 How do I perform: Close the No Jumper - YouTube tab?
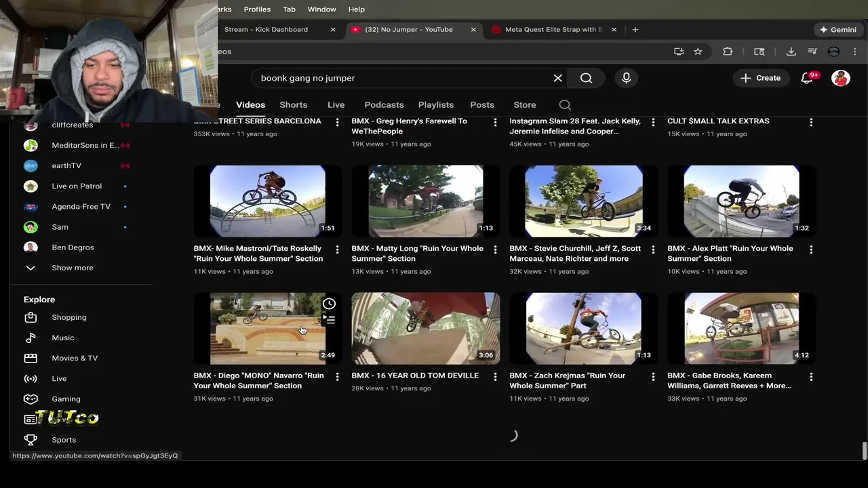473,30
